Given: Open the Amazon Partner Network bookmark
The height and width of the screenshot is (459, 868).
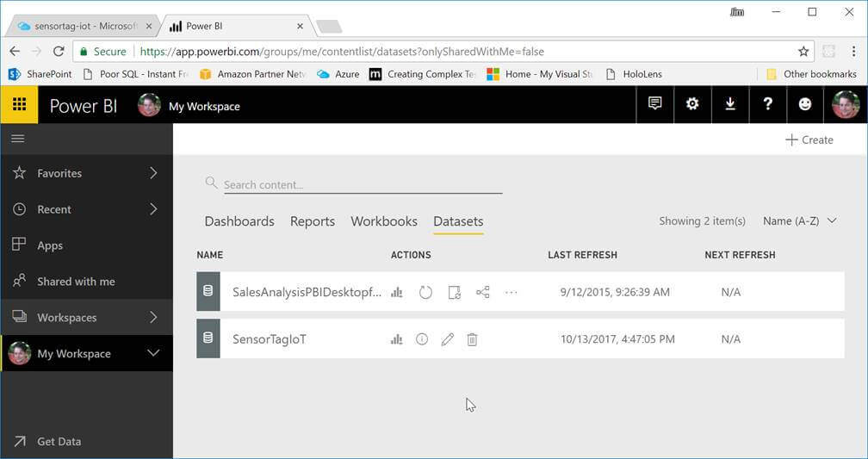Looking at the screenshot, I should coord(253,74).
